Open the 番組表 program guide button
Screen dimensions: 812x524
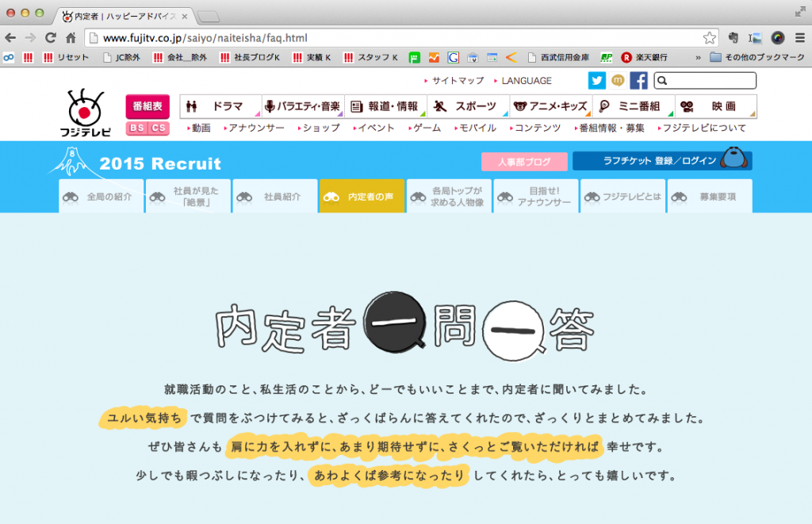click(x=147, y=106)
